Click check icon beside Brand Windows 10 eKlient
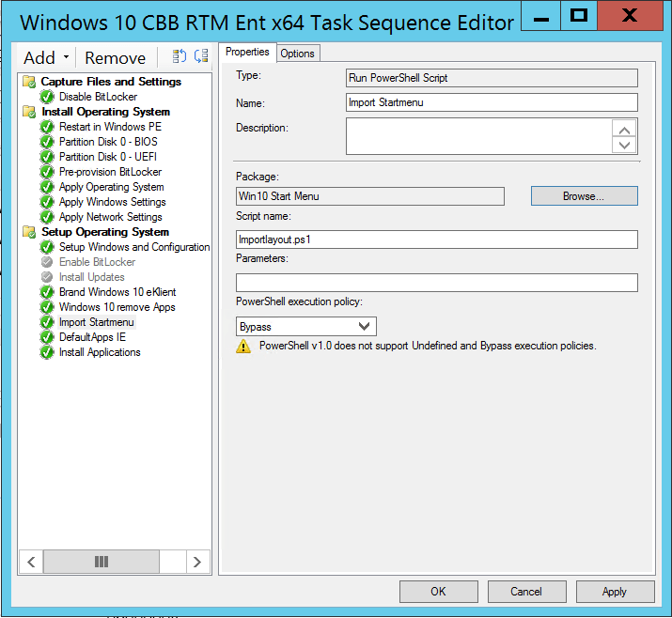Image resolution: width=672 pixels, height=618 pixels. 47,292
